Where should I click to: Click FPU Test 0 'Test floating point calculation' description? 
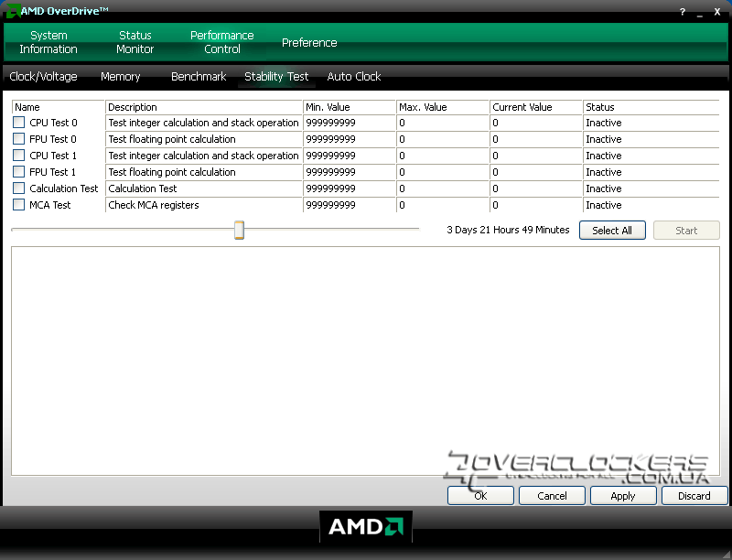tap(172, 139)
